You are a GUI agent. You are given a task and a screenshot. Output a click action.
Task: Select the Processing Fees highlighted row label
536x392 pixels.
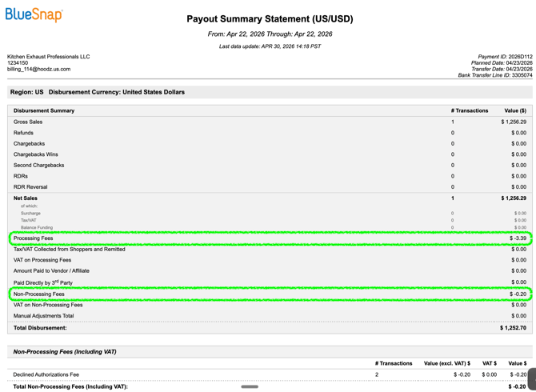pos(33,238)
